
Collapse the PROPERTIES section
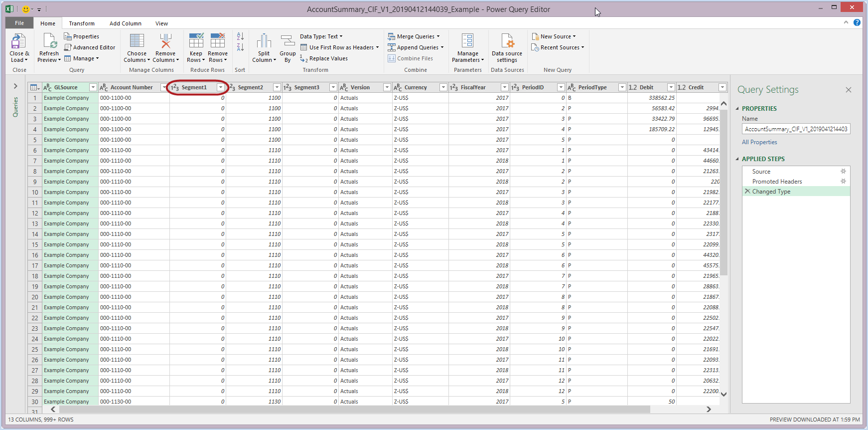coord(738,108)
